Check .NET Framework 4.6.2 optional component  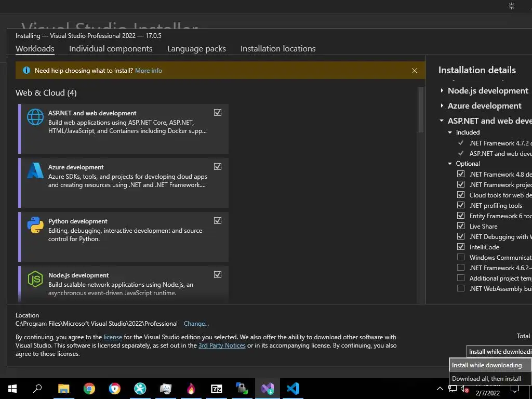coord(460,268)
